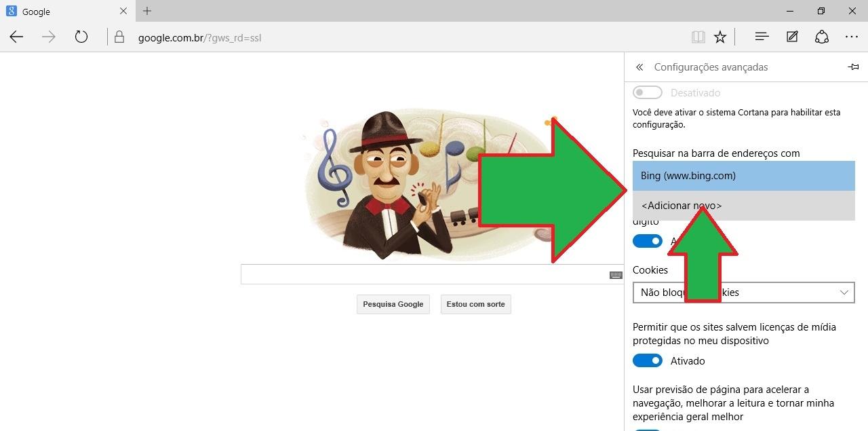This screenshot has width=868, height=431.
Task: Click the forward navigation arrow
Action: point(49,37)
